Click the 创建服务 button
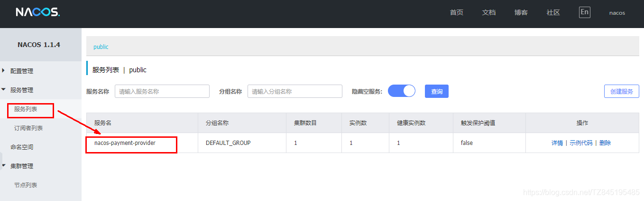The height and width of the screenshot is (201, 644). coord(622,91)
